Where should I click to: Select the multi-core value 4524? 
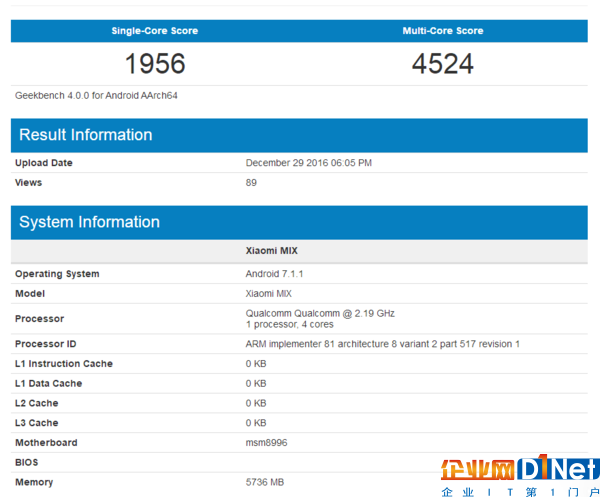point(443,64)
